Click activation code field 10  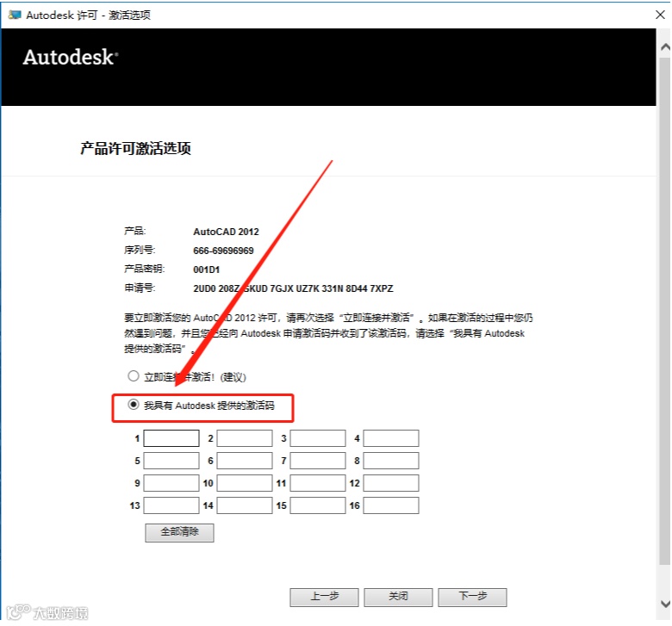click(x=245, y=483)
